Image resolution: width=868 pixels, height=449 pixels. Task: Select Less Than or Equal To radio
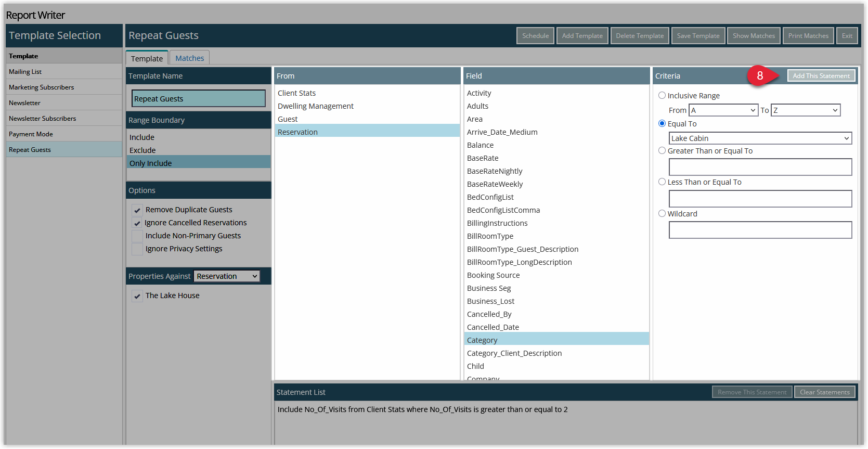662,182
